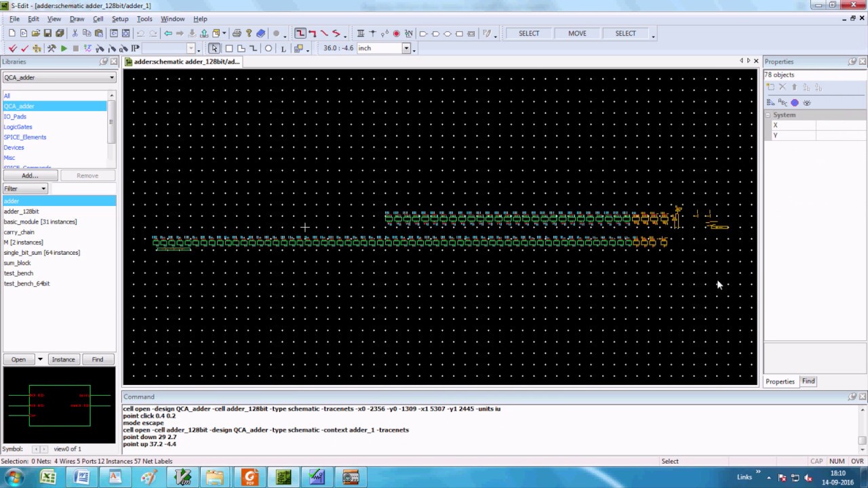Viewport: 868px width, 488px height.
Task: Switch to the adder schematic tab
Action: coord(182,62)
